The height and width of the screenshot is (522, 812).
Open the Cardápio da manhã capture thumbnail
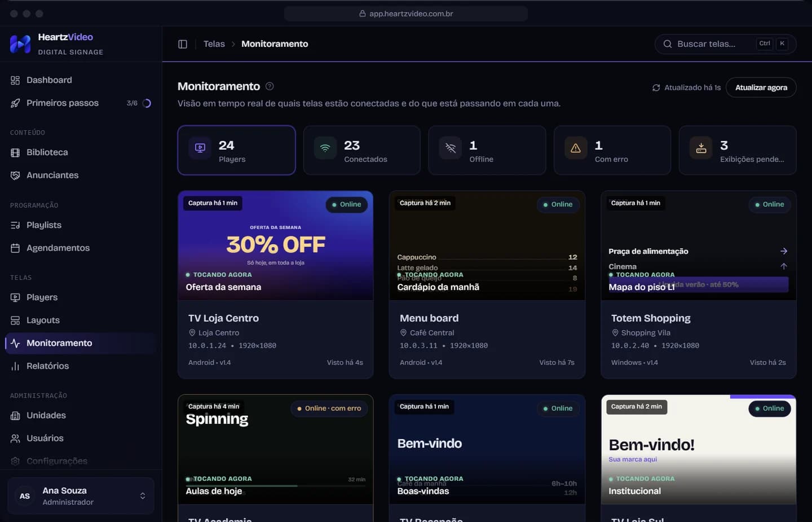487,245
